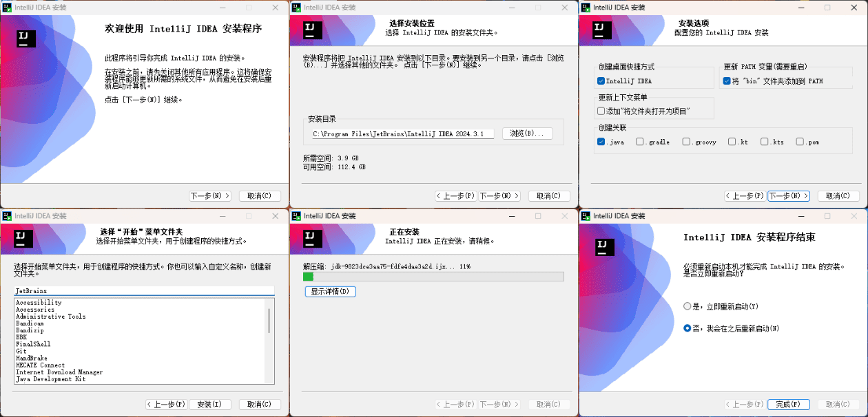
Task: Click 取消(C) in the 选择"开始"菜单文件夹 window
Action: tap(260, 405)
